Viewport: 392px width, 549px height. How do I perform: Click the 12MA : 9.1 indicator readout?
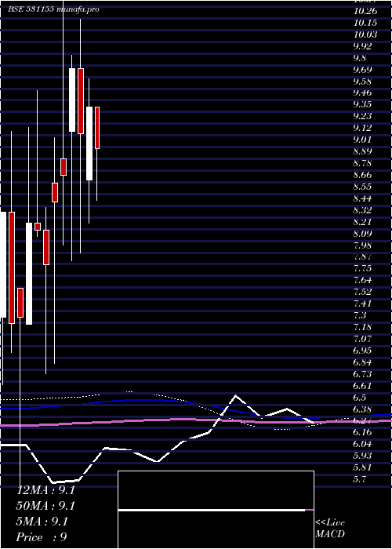click(45, 490)
